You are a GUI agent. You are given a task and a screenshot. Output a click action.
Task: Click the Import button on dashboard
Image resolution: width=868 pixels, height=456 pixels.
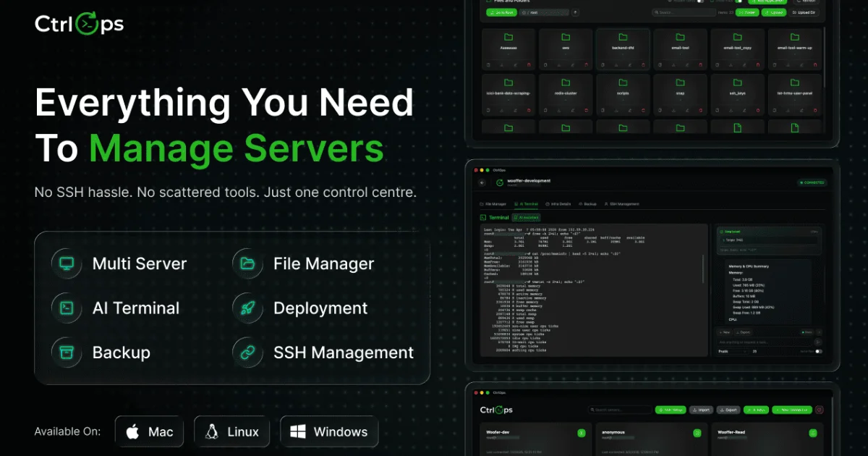(x=701, y=410)
